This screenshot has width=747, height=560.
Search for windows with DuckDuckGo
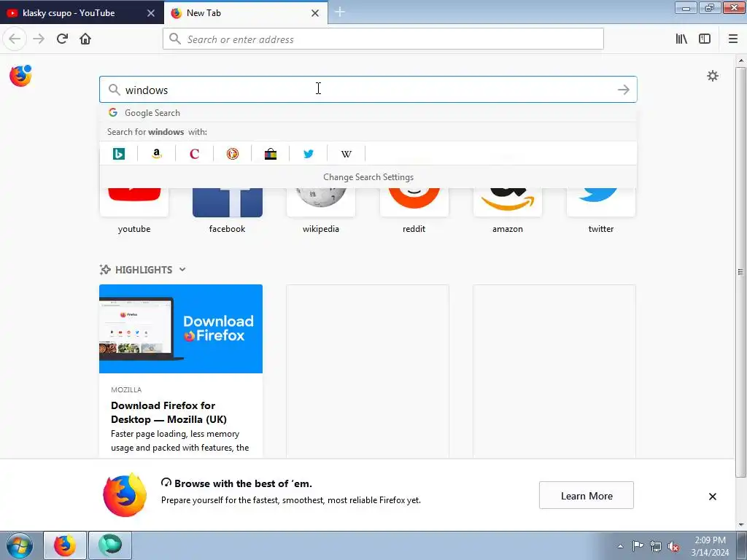[233, 154]
